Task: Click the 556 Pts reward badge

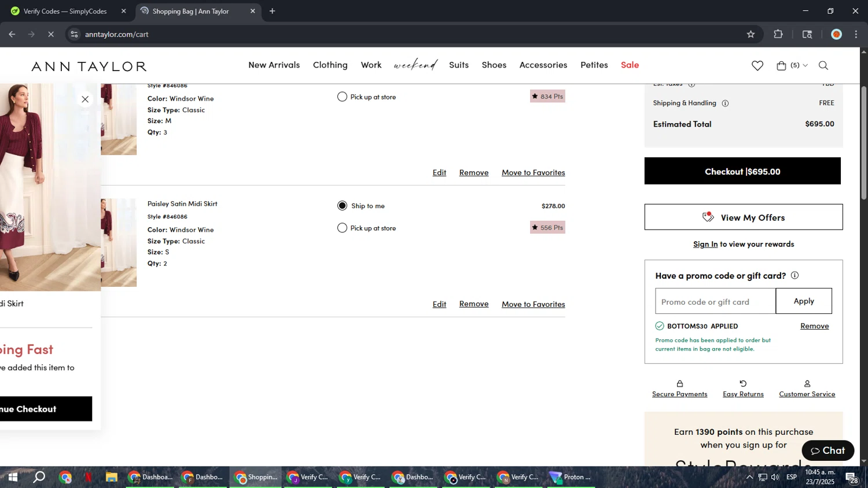Action: point(547,228)
